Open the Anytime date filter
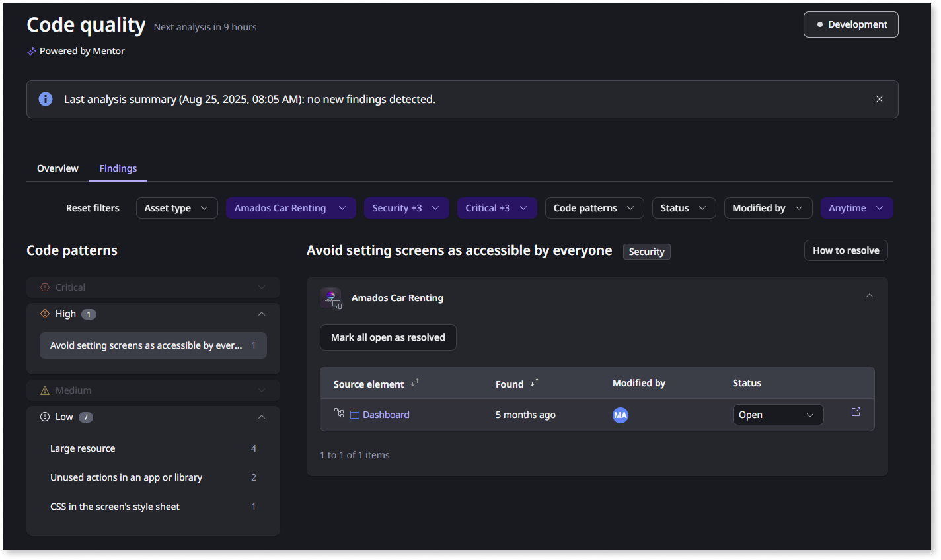The image size is (941, 560). point(856,208)
